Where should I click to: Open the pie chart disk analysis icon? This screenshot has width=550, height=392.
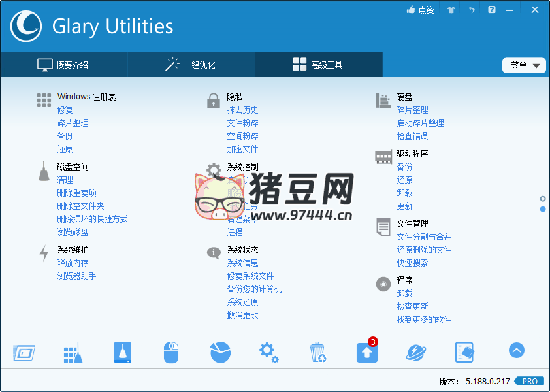tap(220, 353)
